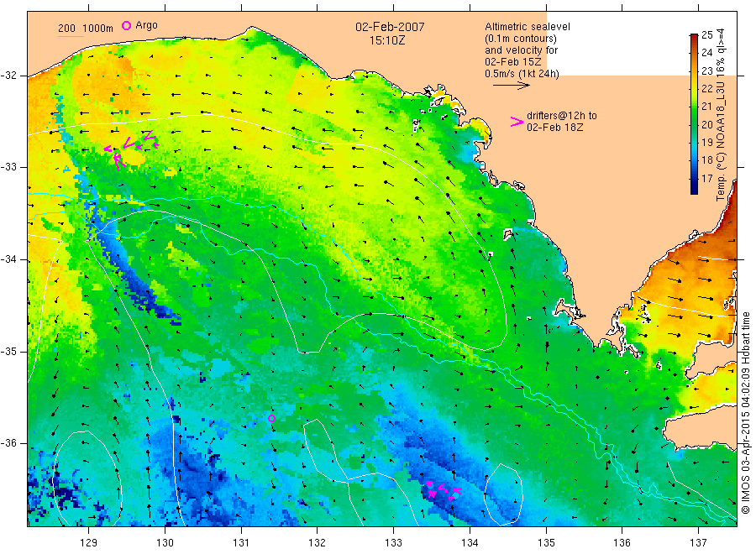This screenshot has width=756, height=554.
Task: Click the velocity scale arrow in legend
Action: point(511,86)
